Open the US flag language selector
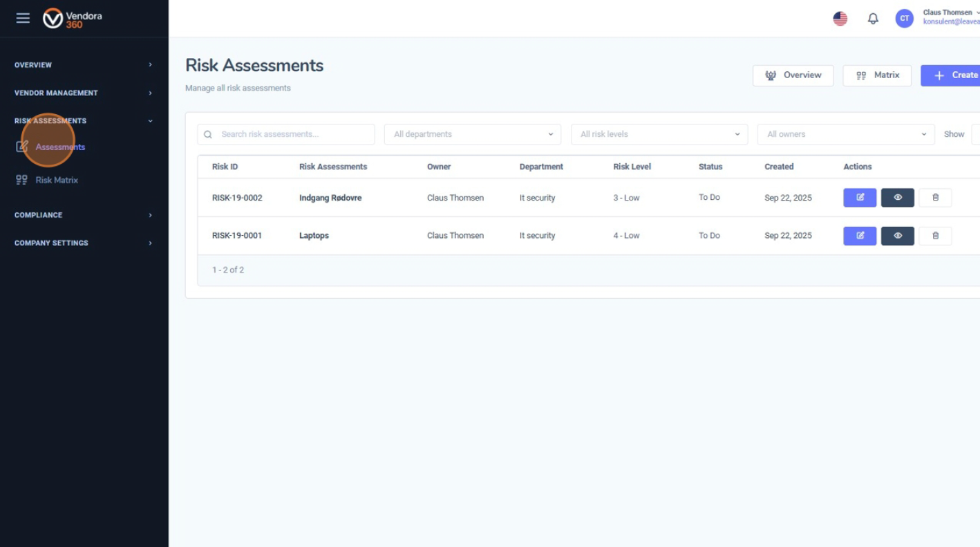 840,18
